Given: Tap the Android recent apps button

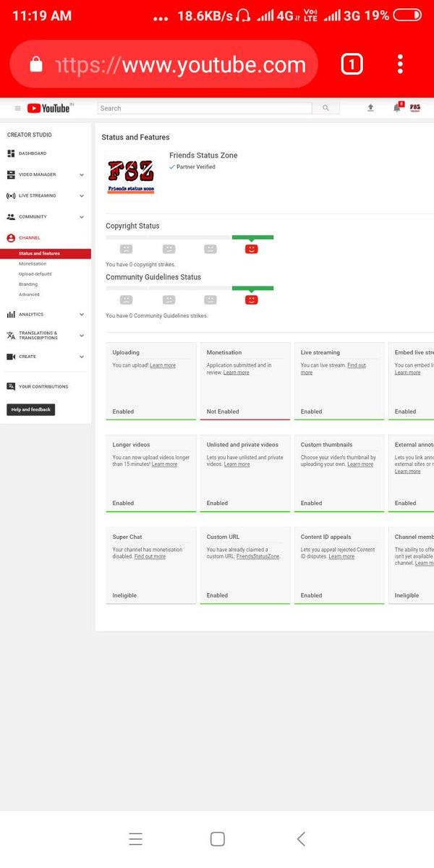Looking at the screenshot, I should (135, 839).
